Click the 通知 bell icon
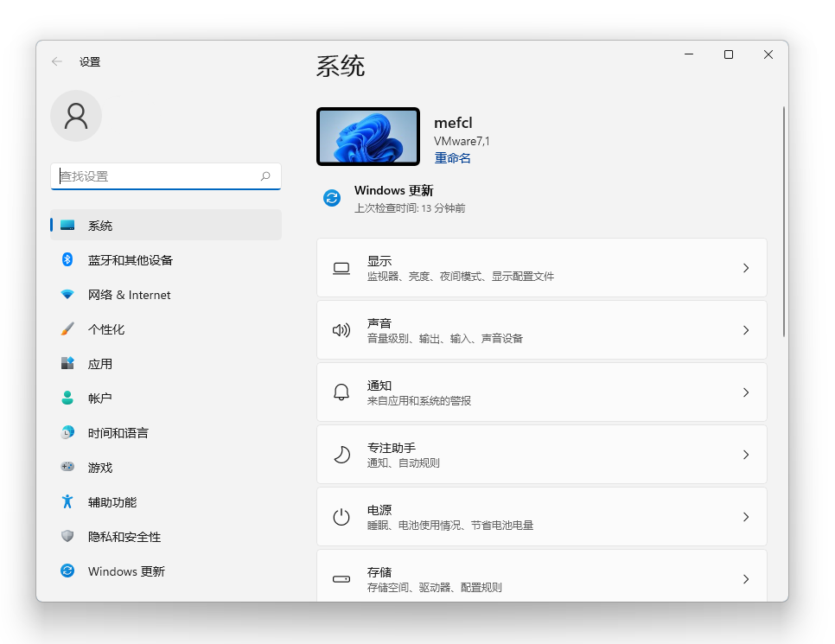The image size is (835, 644). 341,392
